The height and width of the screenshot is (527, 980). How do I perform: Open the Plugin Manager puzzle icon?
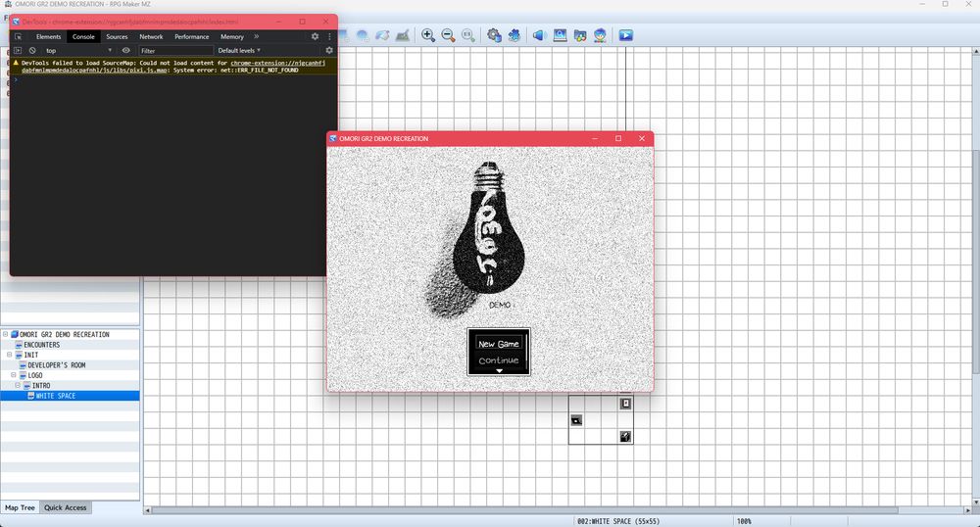[x=514, y=35]
